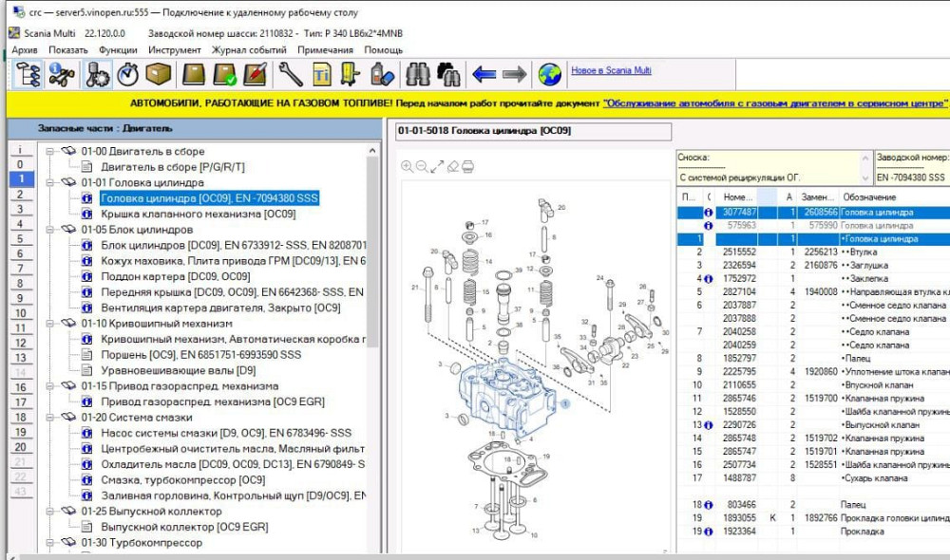
Task: Open the Архив menu
Action: tap(25, 50)
